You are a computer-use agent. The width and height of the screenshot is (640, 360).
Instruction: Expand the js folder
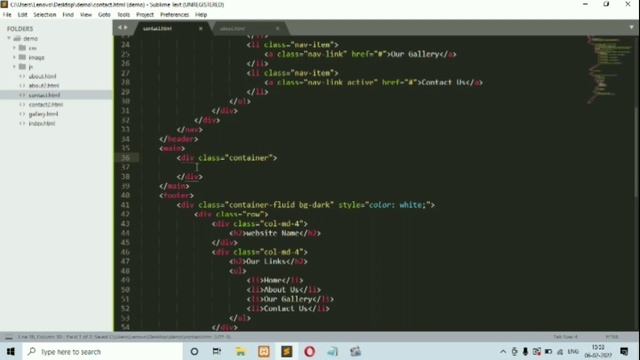click(14, 67)
